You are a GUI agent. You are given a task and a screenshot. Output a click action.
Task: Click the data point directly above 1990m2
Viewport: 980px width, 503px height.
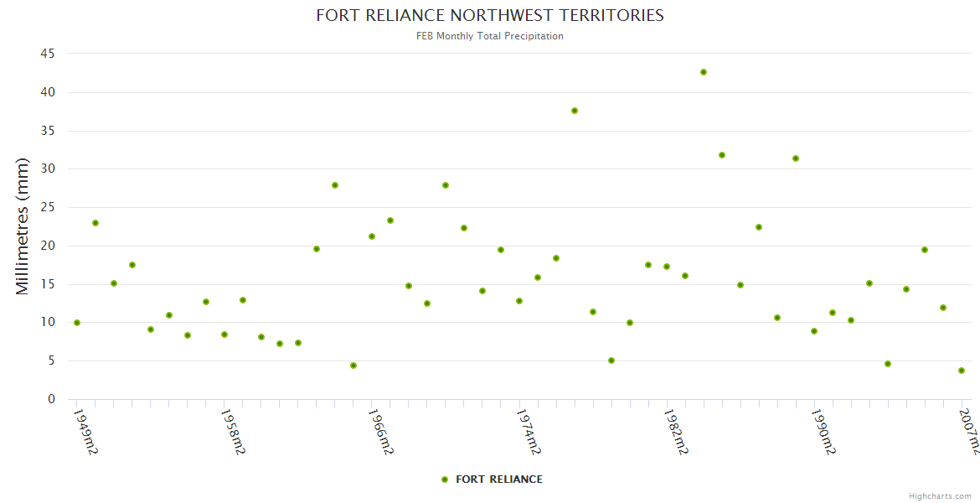coord(814,331)
